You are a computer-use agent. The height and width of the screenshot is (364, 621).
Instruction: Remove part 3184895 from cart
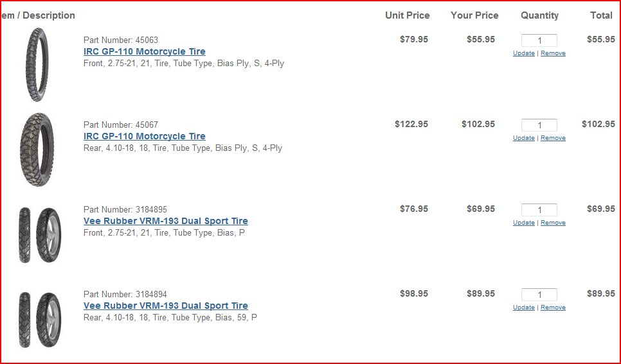(553, 222)
